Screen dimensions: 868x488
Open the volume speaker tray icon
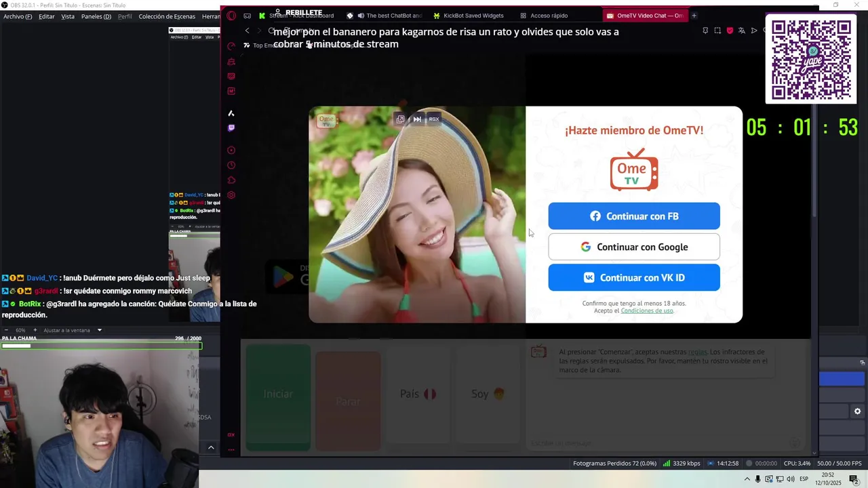(x=789, y=479)
